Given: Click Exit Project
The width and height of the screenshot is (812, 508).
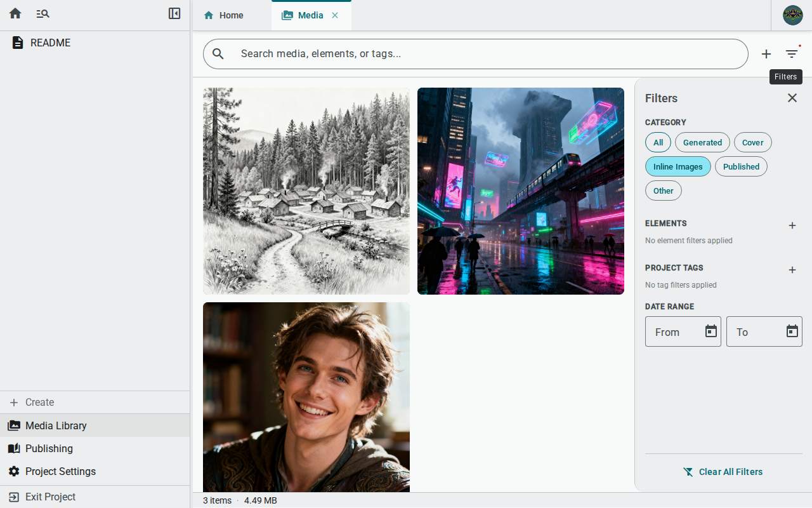Looking at the screenshot, I should tap(95, 497).
